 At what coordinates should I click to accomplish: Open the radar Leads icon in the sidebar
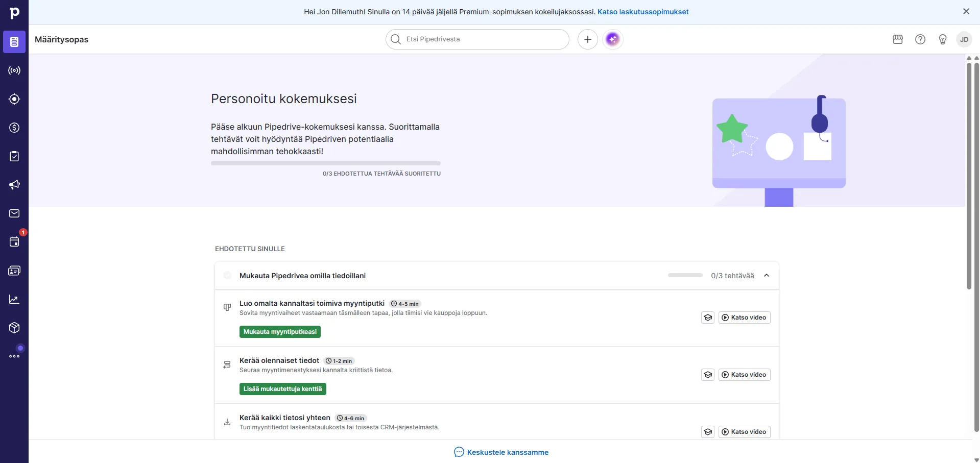14,70
